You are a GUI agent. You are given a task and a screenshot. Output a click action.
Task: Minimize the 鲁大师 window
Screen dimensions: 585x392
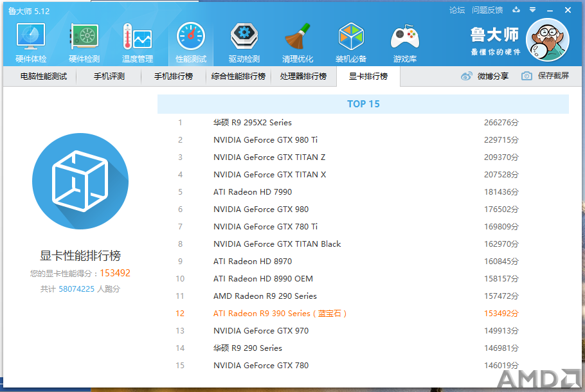[x=550, y=10]
